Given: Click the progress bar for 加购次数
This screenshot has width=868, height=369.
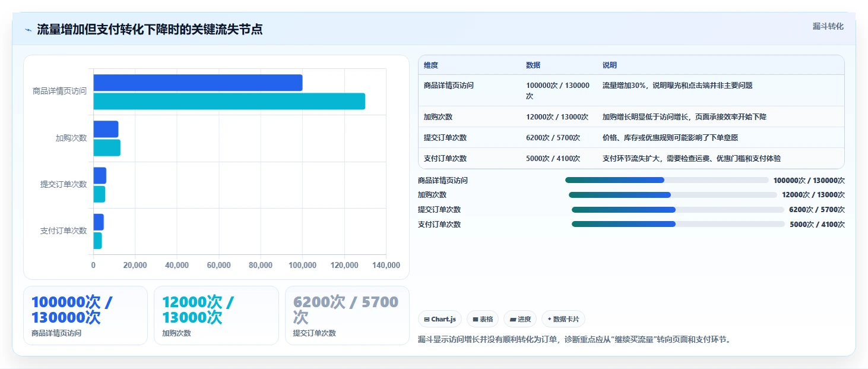Looking at the screenshot, I should pos(673,195).
